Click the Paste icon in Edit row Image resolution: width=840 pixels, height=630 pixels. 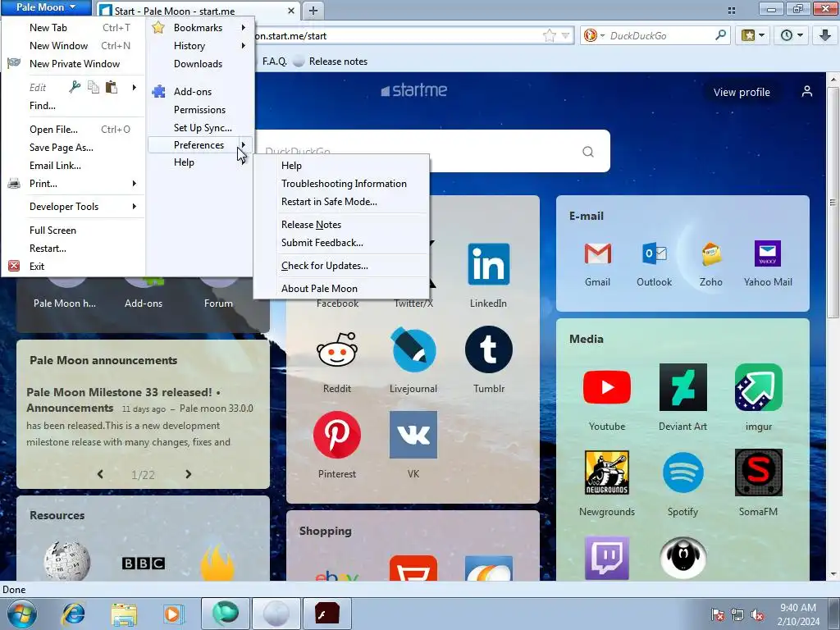pyautogui.click(x=112, y=87)
